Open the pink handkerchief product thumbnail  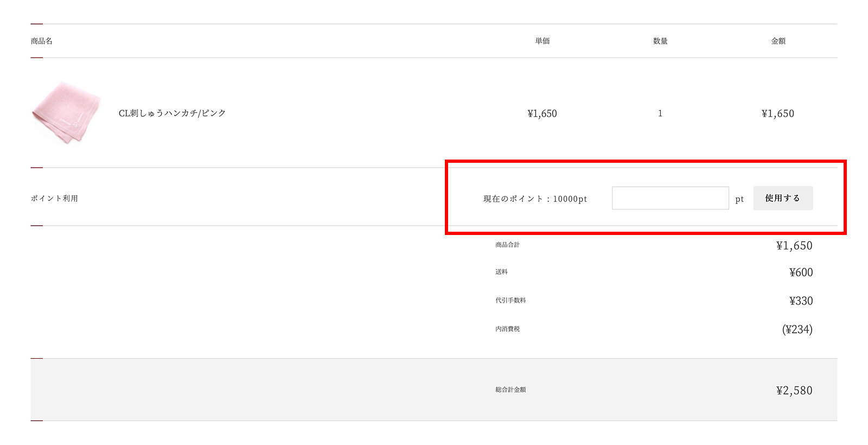(x=66, y=113)
